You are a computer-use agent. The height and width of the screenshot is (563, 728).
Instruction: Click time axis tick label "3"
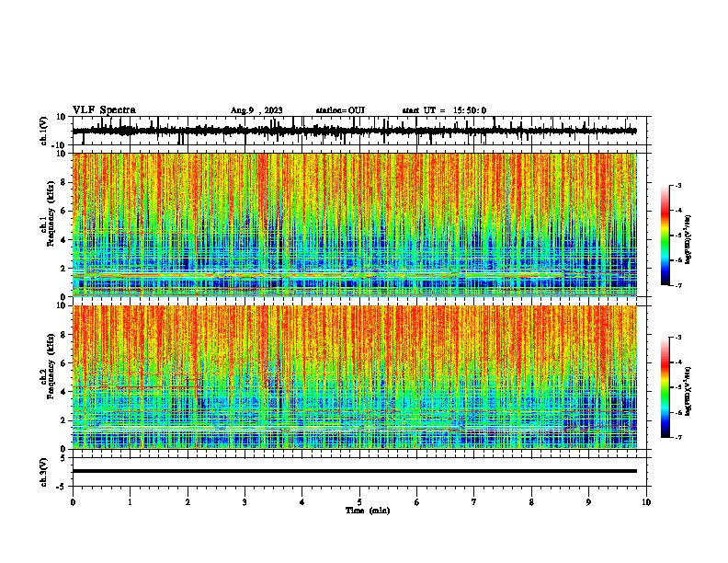[x=245, y=502]
